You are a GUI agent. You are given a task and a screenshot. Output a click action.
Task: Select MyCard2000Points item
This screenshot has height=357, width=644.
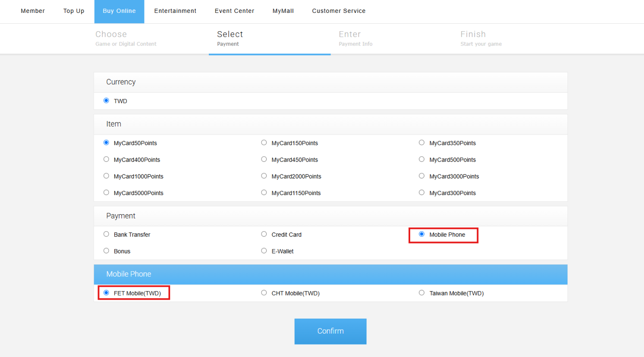[264, 176]
